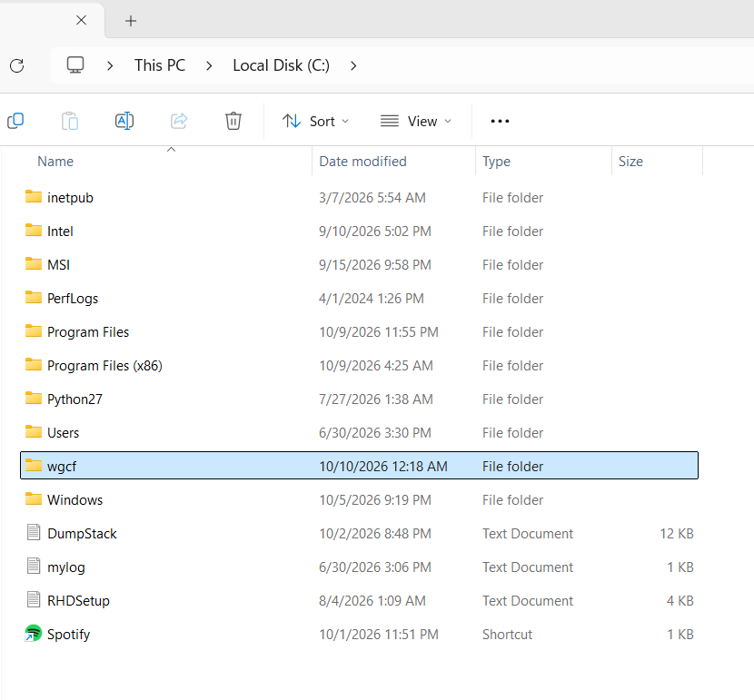754x700 pixels.
Task: Open a new tab with plus button
Action: click(131, 21)
